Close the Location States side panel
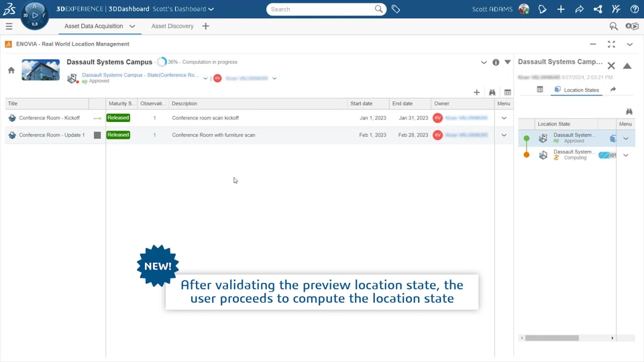 coord(611,66)
